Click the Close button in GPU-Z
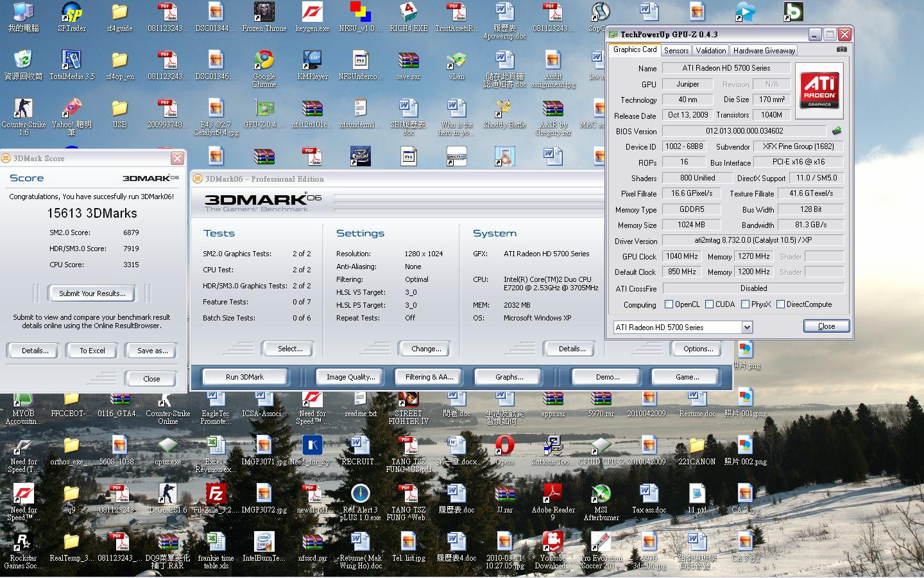Image resolution: width=924 pixels, height=578 pixels. pos(826,326)
